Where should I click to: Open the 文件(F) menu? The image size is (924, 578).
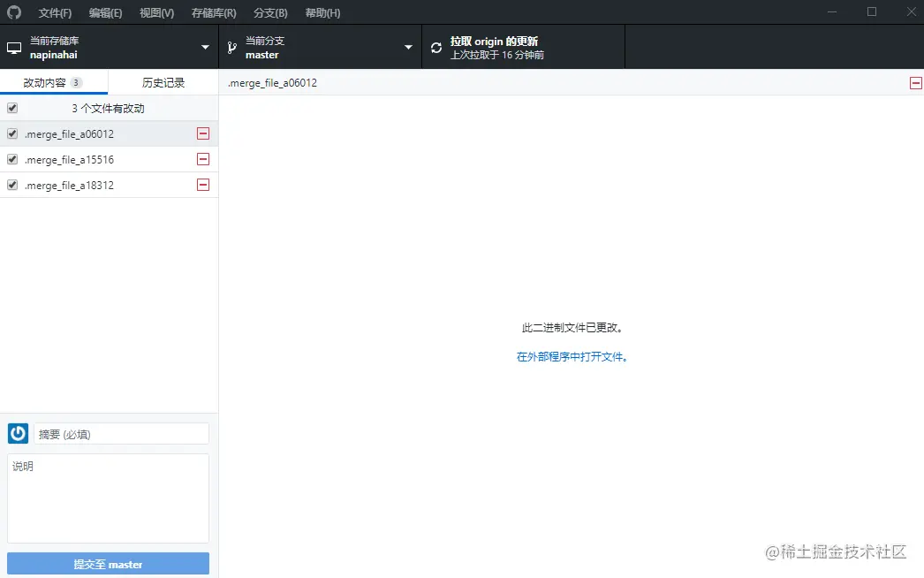[x=55, y=13]
